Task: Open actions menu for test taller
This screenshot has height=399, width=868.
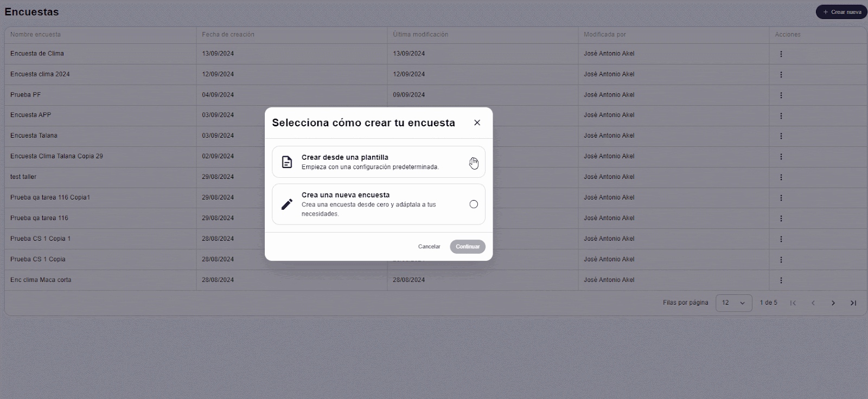Action: click(x=781, y=177)
